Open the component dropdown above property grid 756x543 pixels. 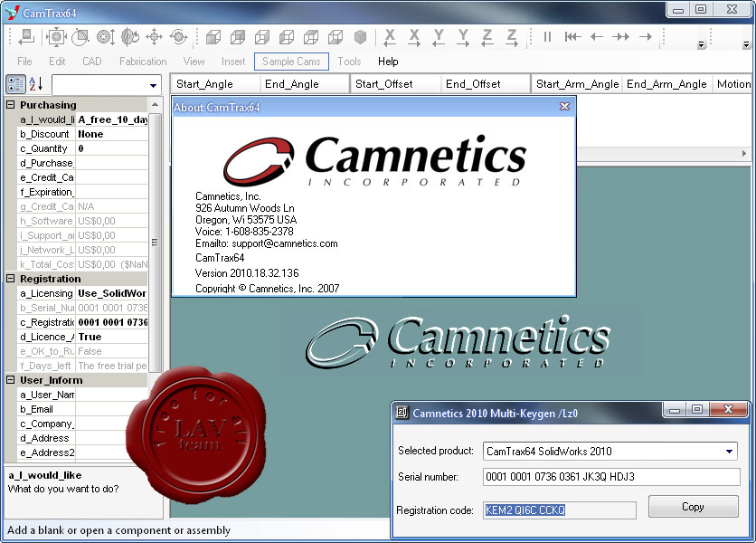(154, 85)
